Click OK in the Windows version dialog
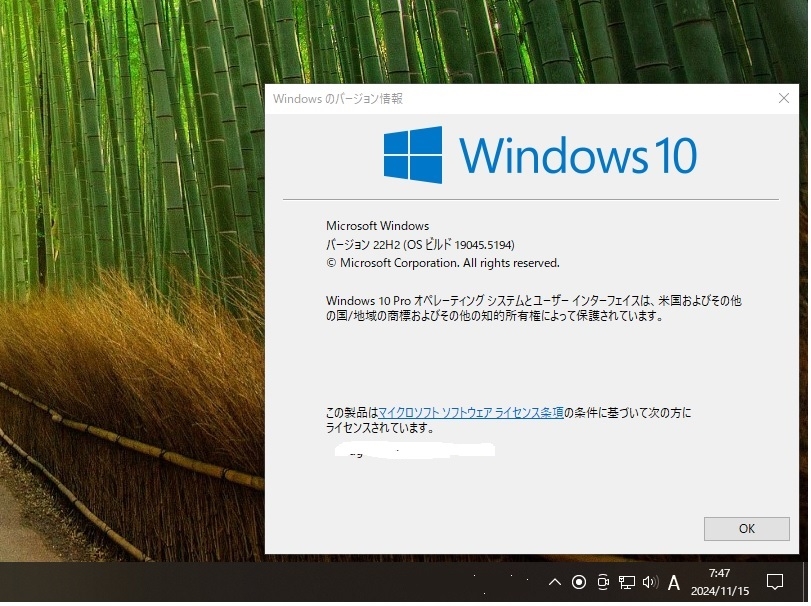Image resolution: width=811 pixels, height=606 pixels. (746, 528)
